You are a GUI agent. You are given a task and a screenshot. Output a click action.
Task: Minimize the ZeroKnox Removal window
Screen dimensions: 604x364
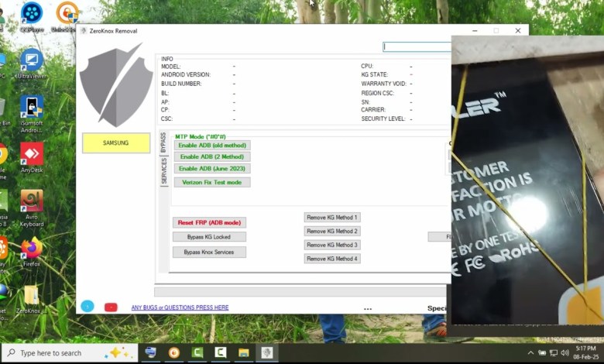coord(475,30)
